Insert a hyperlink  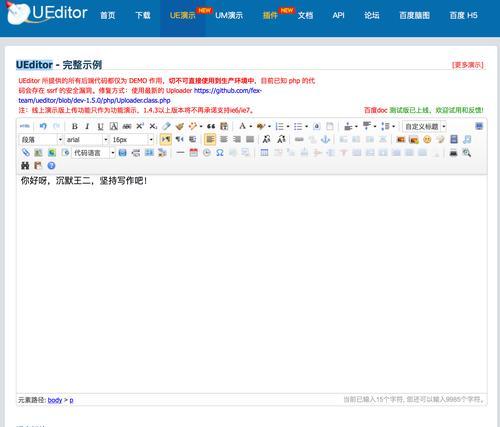299,139
